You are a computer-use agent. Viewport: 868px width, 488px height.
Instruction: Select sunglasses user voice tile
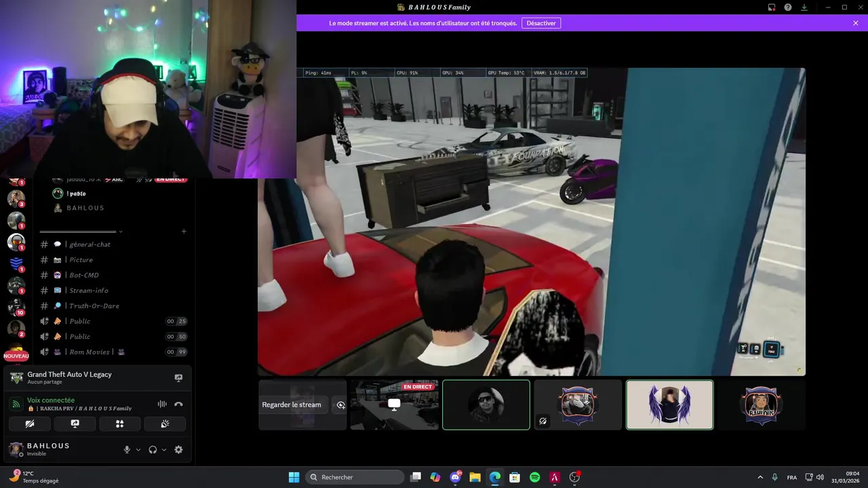486,405
